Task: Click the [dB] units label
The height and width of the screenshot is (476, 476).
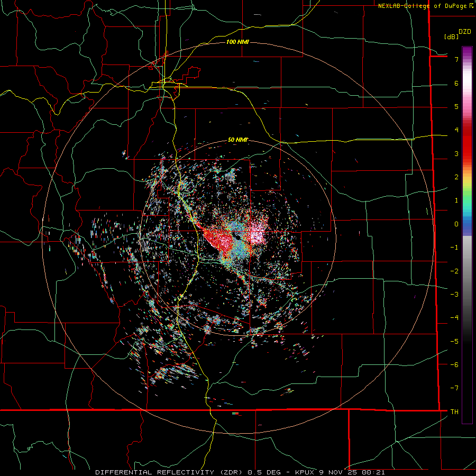Action: [x=451, y=36]
